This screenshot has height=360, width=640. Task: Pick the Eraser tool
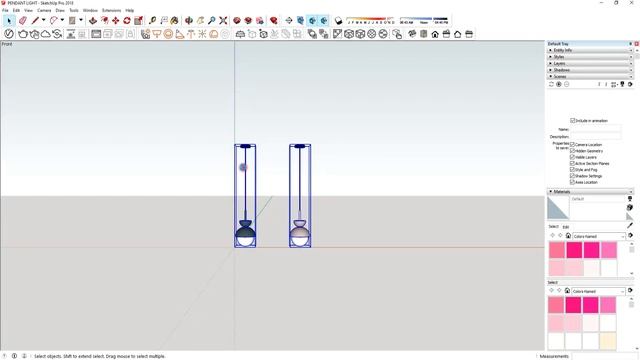[x=22, y=20]
